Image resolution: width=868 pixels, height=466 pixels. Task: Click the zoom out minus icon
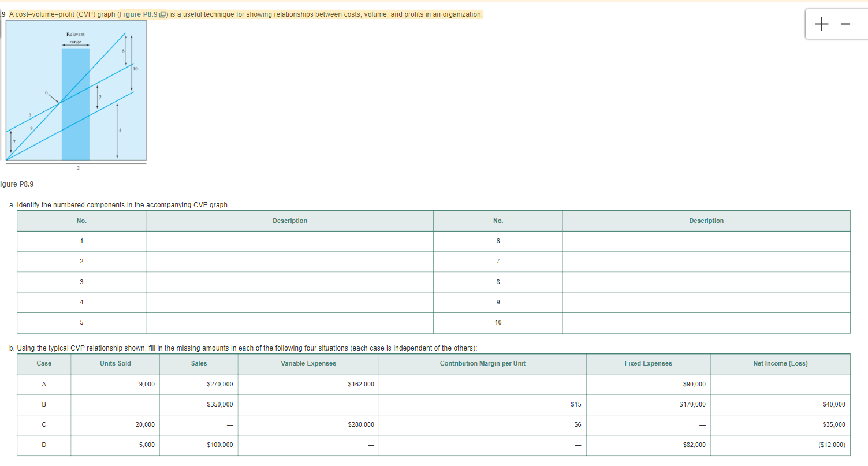tap(844, 23)
